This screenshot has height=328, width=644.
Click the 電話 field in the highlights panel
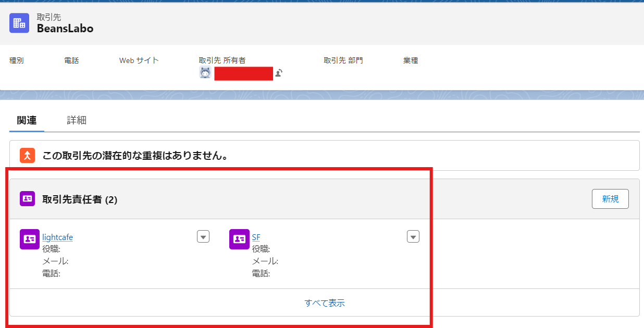(x=71, y=60)
